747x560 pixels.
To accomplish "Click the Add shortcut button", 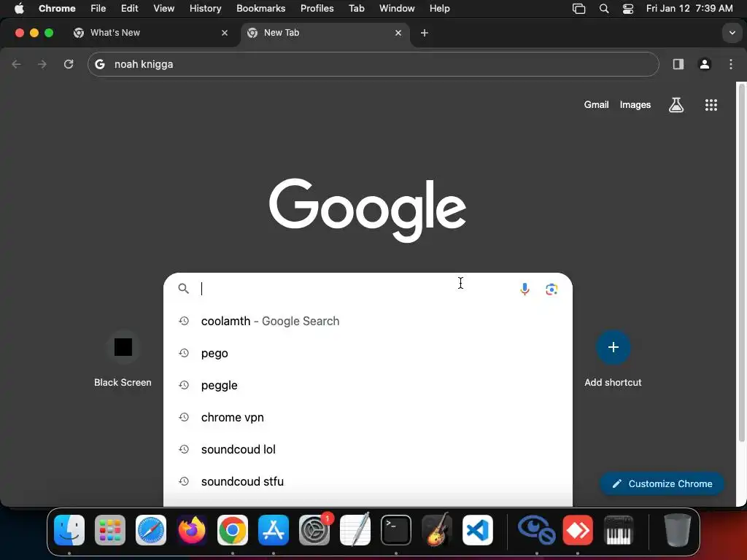I will coord(613,358).
